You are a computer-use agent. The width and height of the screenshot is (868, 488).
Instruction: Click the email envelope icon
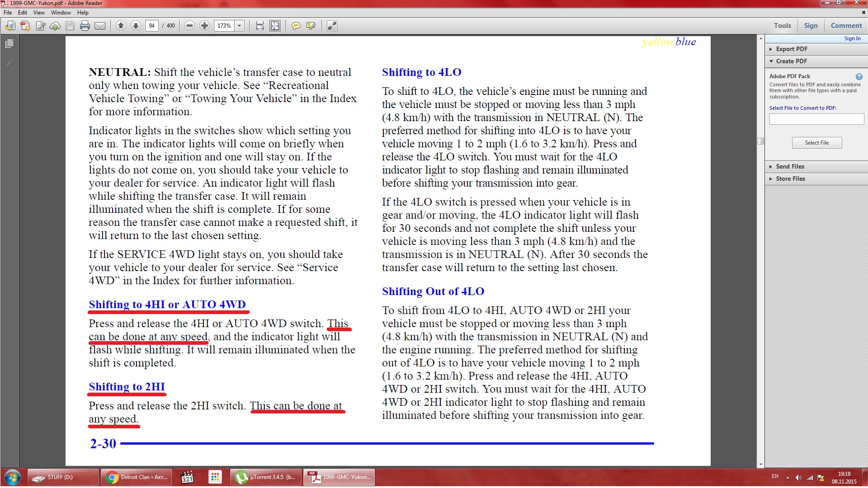pyautogui.click(x=100, y=26)
